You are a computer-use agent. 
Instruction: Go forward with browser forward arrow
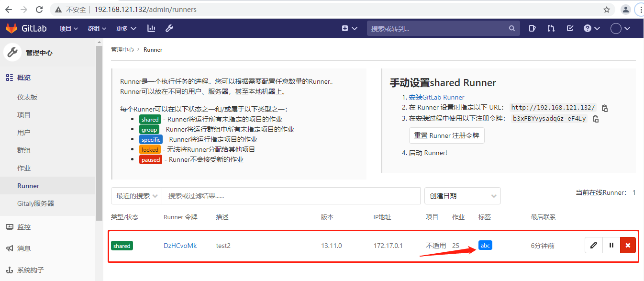click(x=23, y=9)
